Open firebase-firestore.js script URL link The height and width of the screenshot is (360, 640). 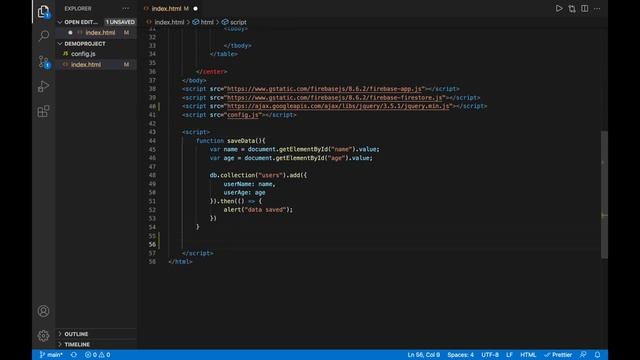(335, 98)
